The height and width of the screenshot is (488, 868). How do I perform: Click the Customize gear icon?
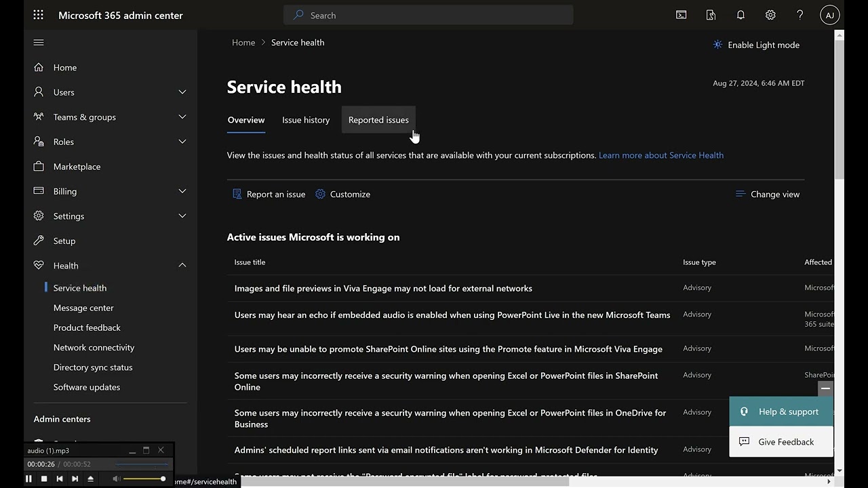click(x=321, y=194)
